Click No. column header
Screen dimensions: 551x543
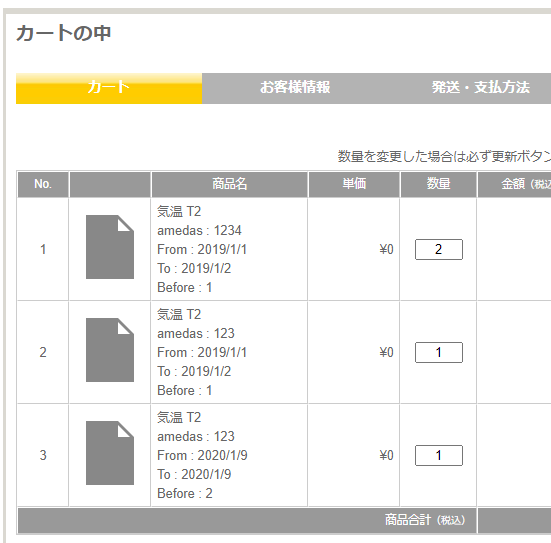[43, 184]
